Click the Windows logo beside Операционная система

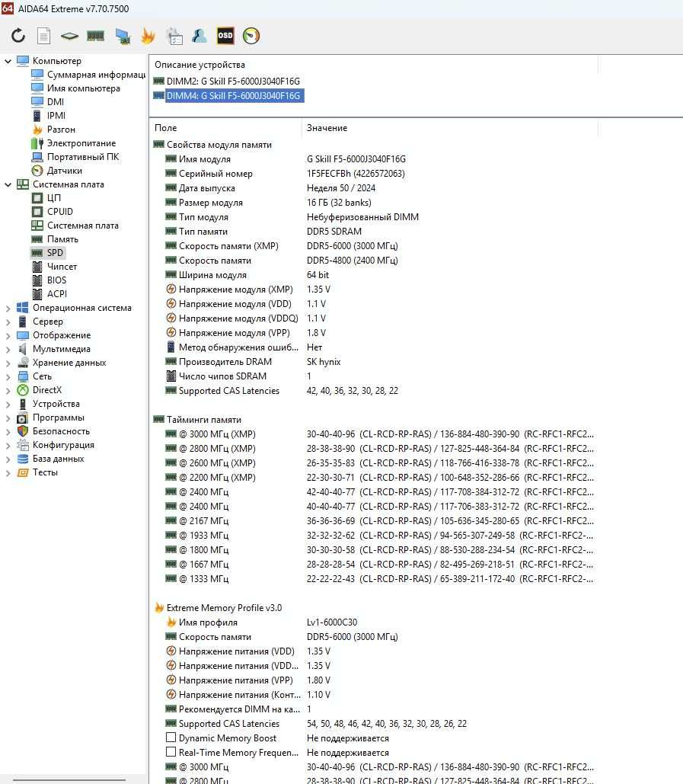(x=23, y=308)
